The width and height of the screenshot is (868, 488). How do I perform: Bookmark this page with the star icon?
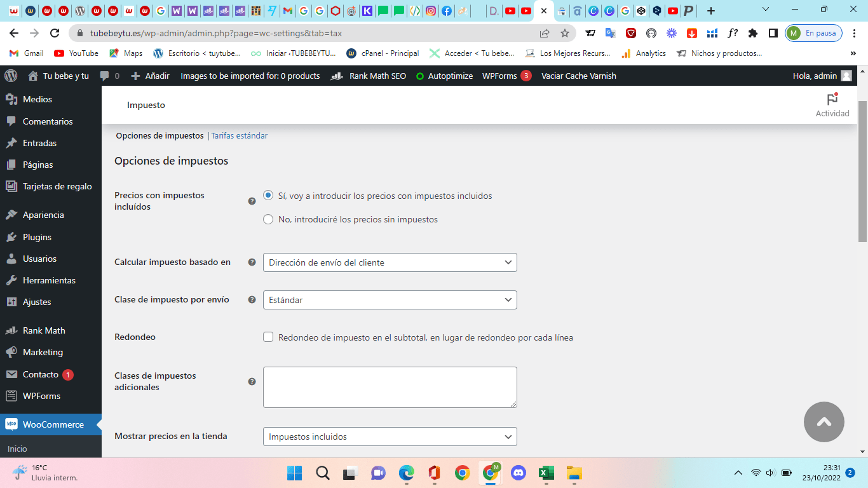point(564,33)
